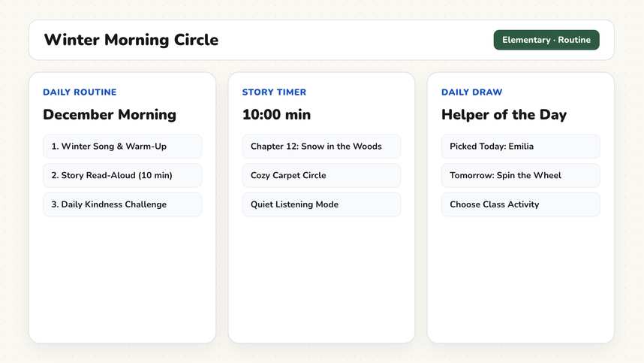Select the Choose Class Activity item
Image resolution: width=644 pixels, height=363 pixels.
point(521,204)
